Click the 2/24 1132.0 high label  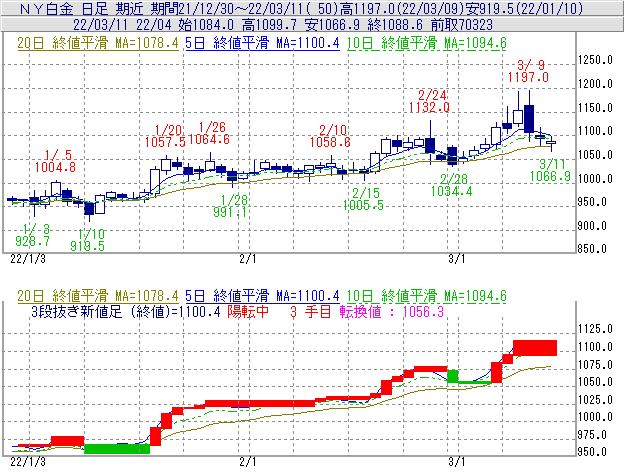pos(429,101)
